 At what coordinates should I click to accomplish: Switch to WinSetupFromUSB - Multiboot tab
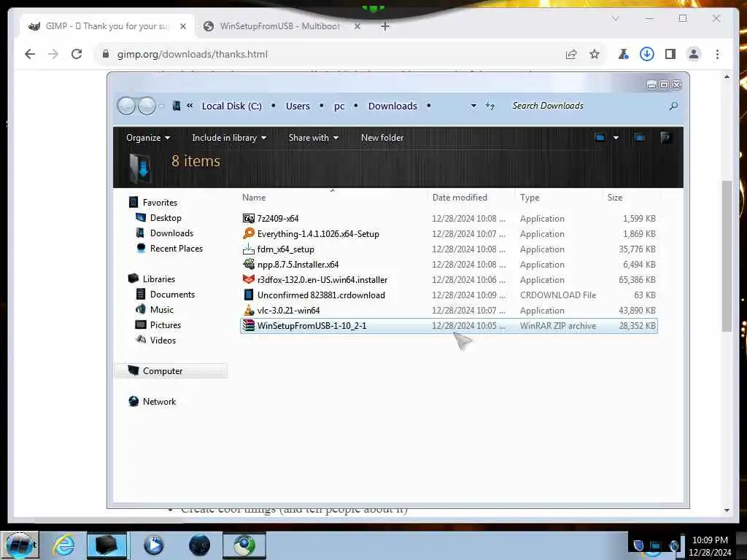tap(279, 26)
